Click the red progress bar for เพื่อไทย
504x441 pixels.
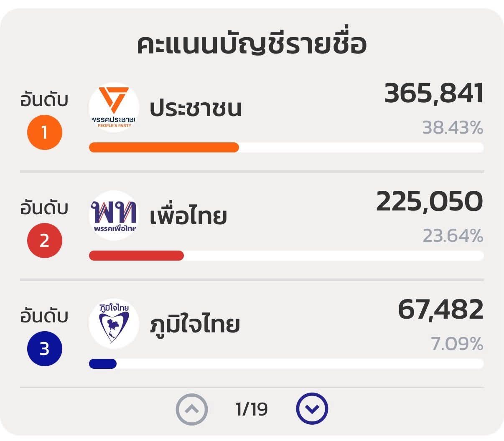(136, 256)
